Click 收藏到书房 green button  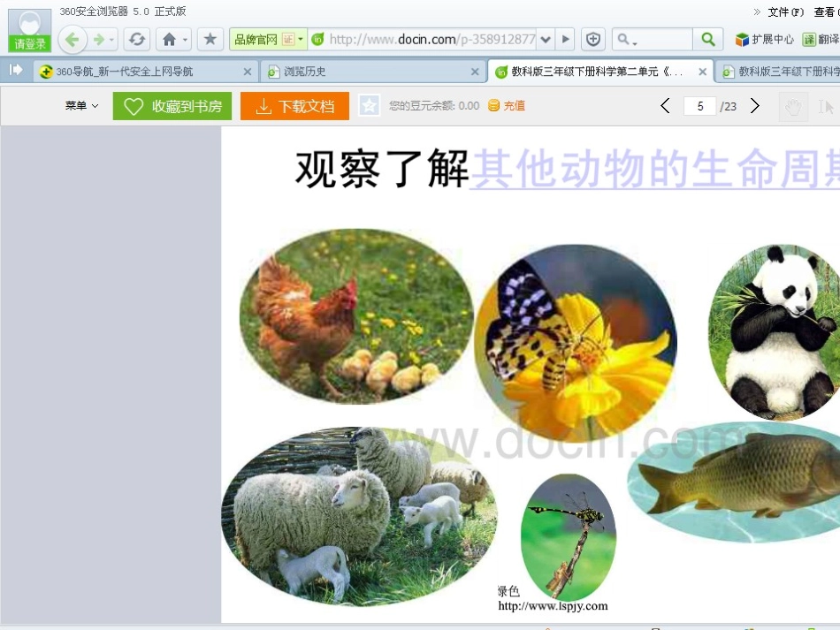pyautogui.click(x=172, y=106)
